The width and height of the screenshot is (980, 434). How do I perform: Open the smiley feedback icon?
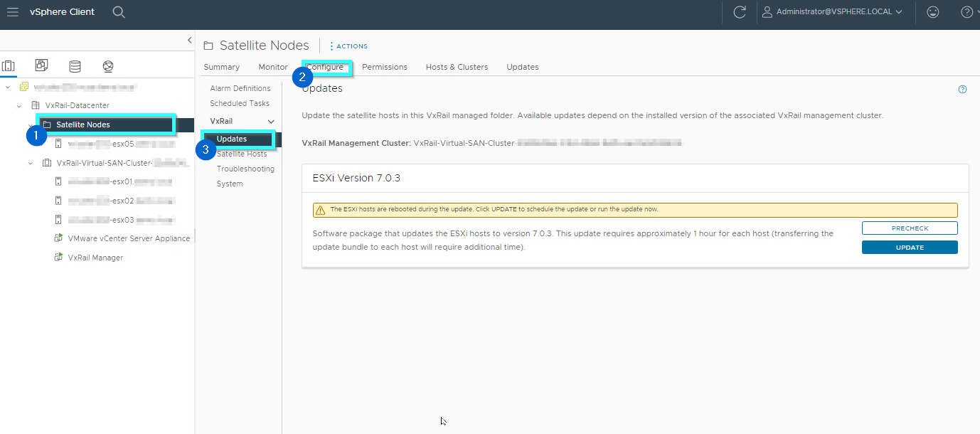(x=932, y=12)
